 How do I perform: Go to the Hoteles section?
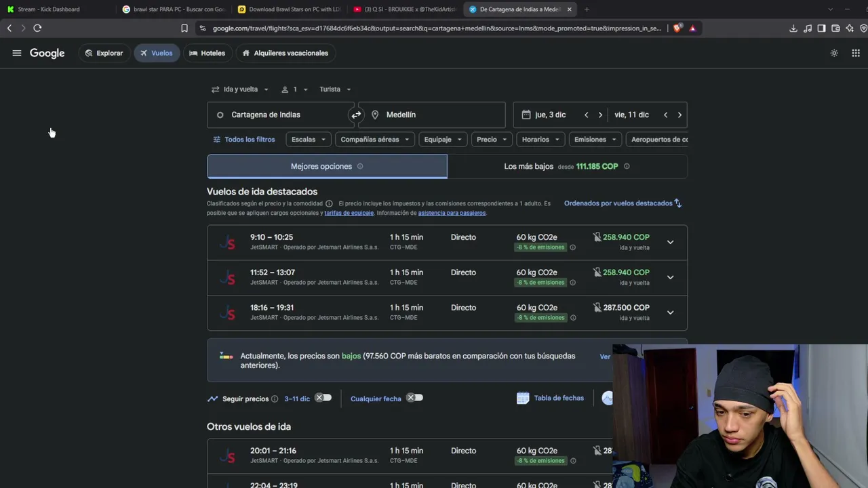point(207,53)
